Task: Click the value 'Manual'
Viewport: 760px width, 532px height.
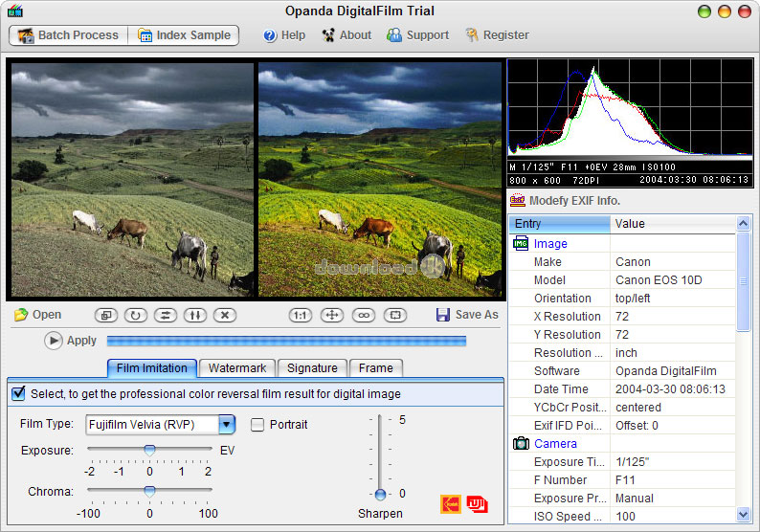Action: pyautogui.click(x=634, y=499)
